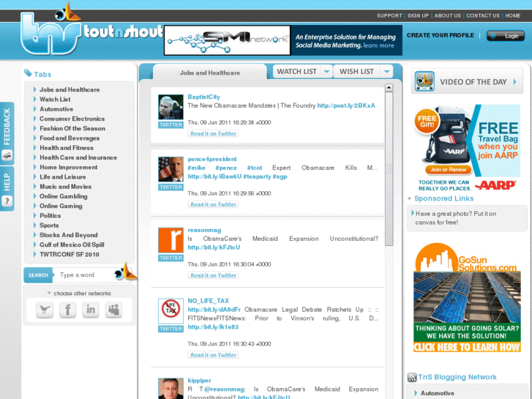
Task: Click the AARP free travel bag ad
Action: tap(467, 148)
